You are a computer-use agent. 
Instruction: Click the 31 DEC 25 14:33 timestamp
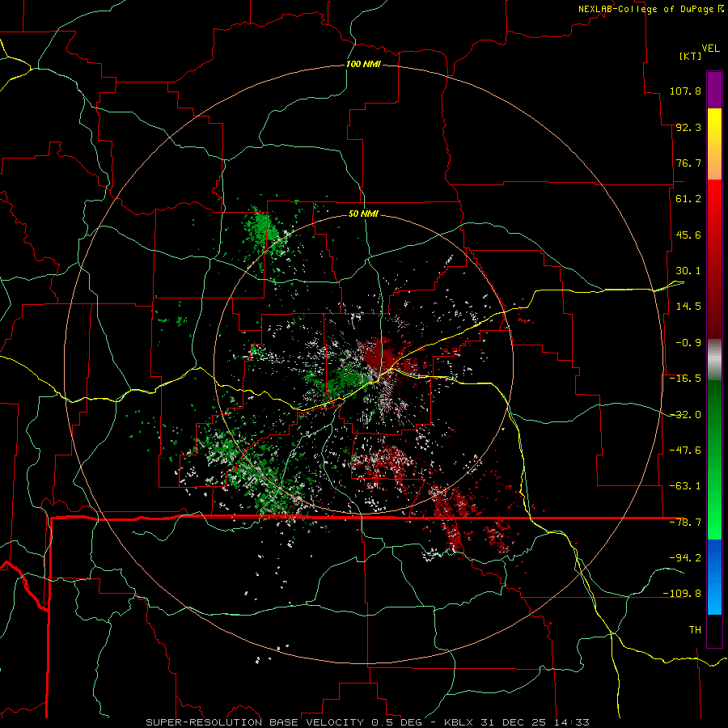coord(534,722)
